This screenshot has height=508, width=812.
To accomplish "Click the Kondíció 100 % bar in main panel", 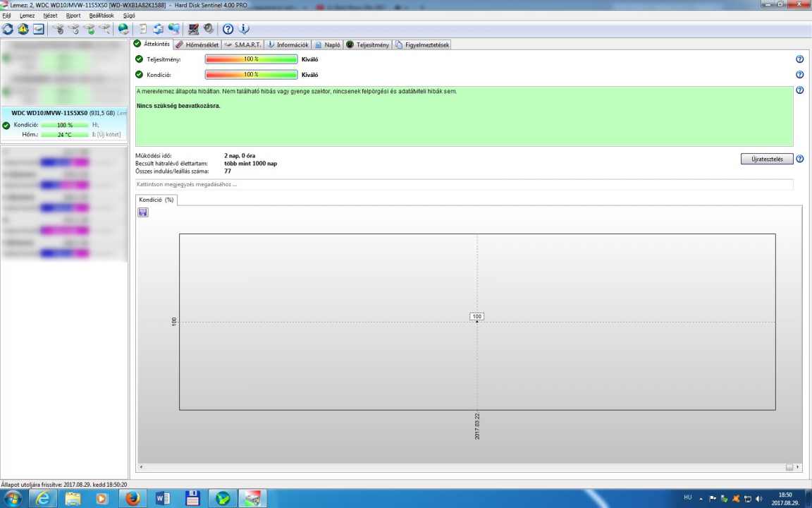I will point(251,75).
